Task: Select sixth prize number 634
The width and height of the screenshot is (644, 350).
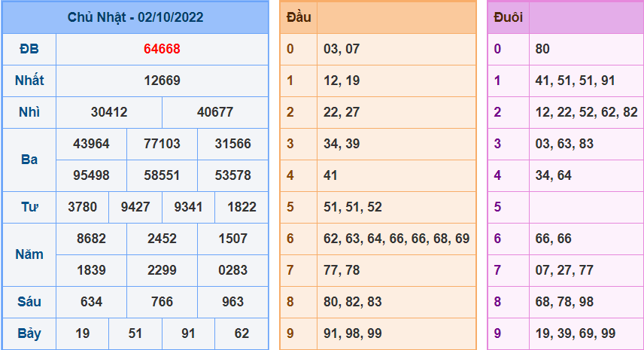Action: point(91,302)
